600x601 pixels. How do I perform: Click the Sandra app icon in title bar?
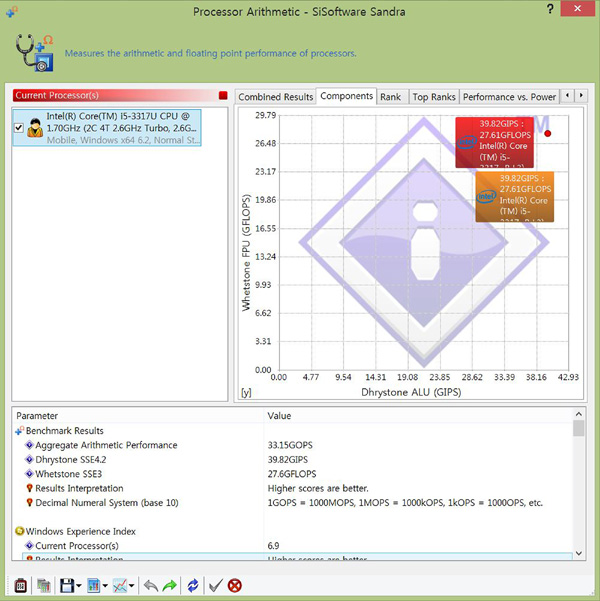pyautogui.click(x=12, y=12)
